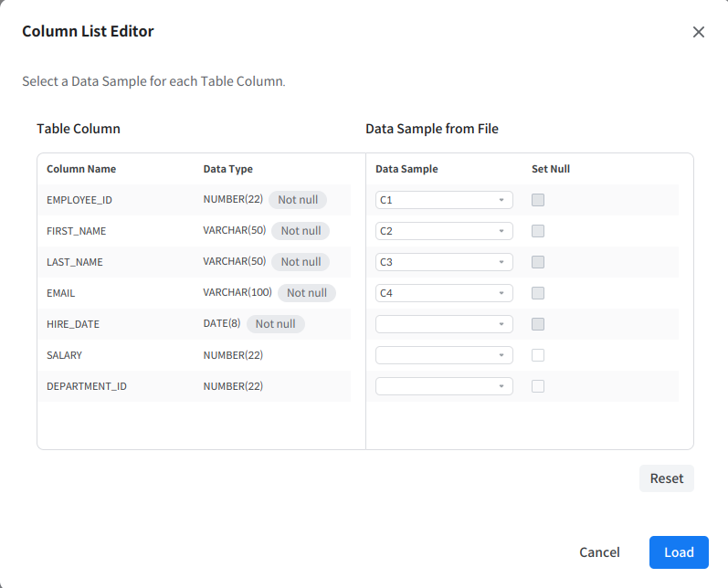
Task: Click the Set Null checkbox for EMPLOYEE_ID
Action: pos(538,200)
